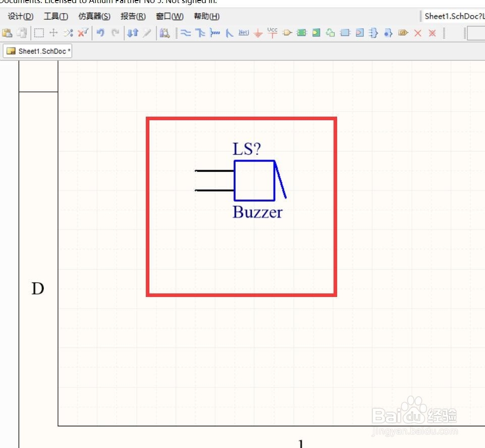Select objects inside area tool
Screen dimensions: 485x448
(x=39, y=33)
